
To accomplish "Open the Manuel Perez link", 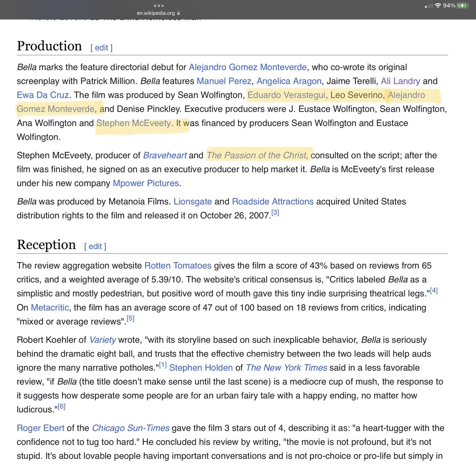I will 224,81.
